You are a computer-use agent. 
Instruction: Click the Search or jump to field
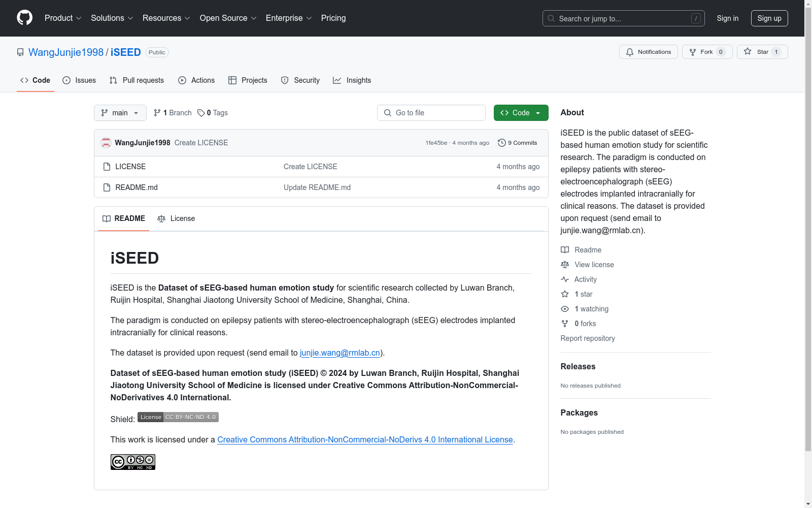624,18
